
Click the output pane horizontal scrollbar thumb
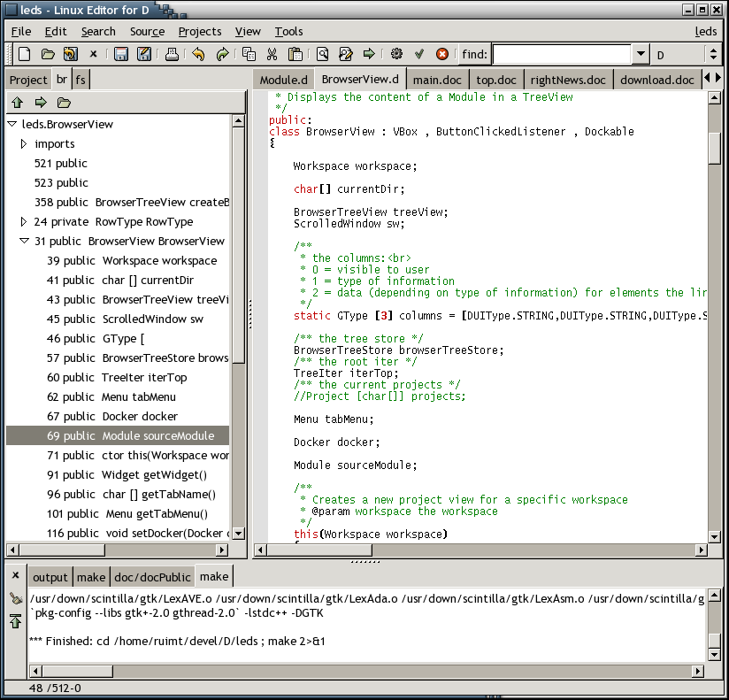(77, 671)
